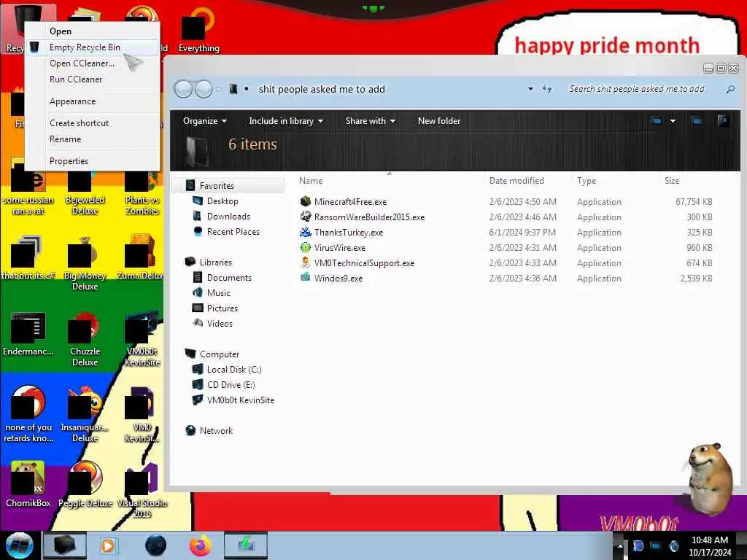Select the Minecraft4Free.exe file icon
This screenshot has width=747, height=560.
click(306, 201)
